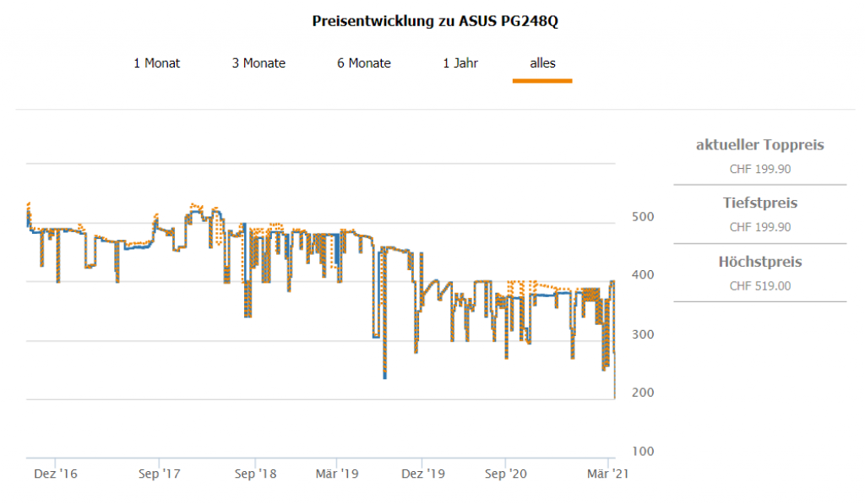The height and width of the screenshot is (504, 865).
Task: Click the 'Mär '19' x-axis label
Action: pyautogui.click(x=338, y=474)
